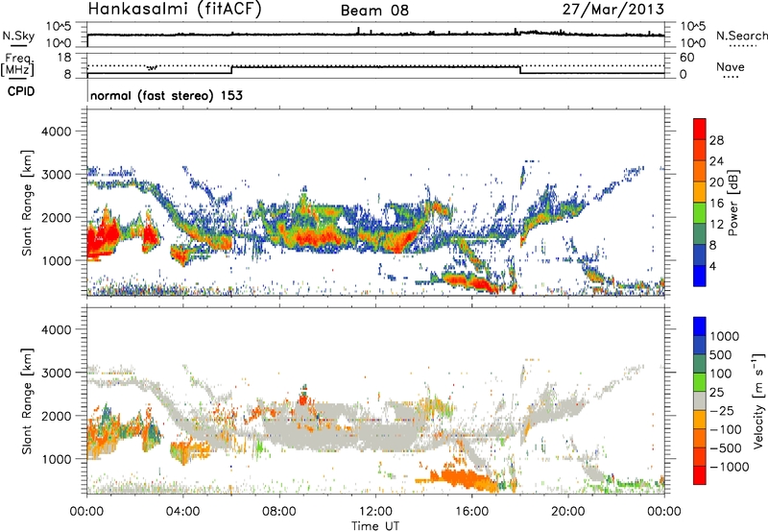Click the frequency step-up in the Freq. trace near 06:00
The image size is (768, 532).
(231, 70)
